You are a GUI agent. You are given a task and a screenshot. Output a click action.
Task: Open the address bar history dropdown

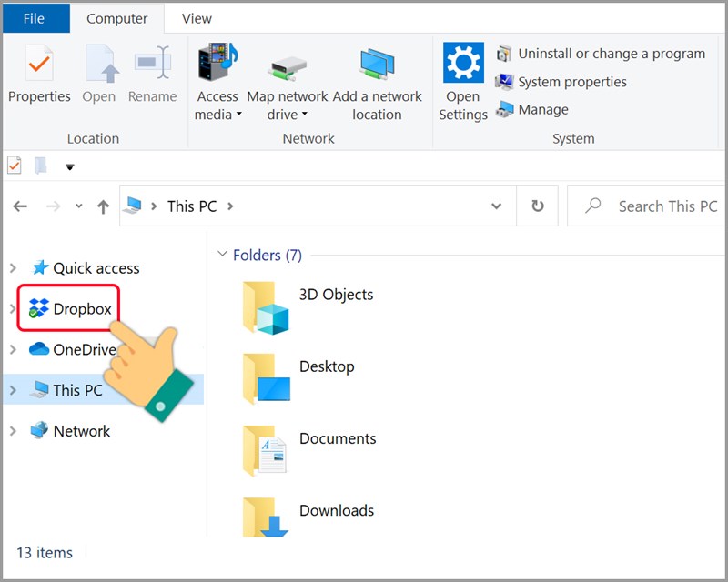coord(496,206)
